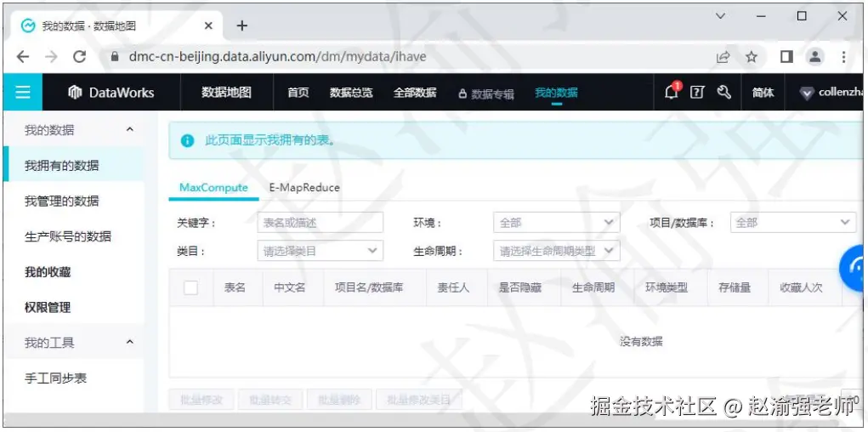Click the tab search chevron in title bar

tap(720, 16)
